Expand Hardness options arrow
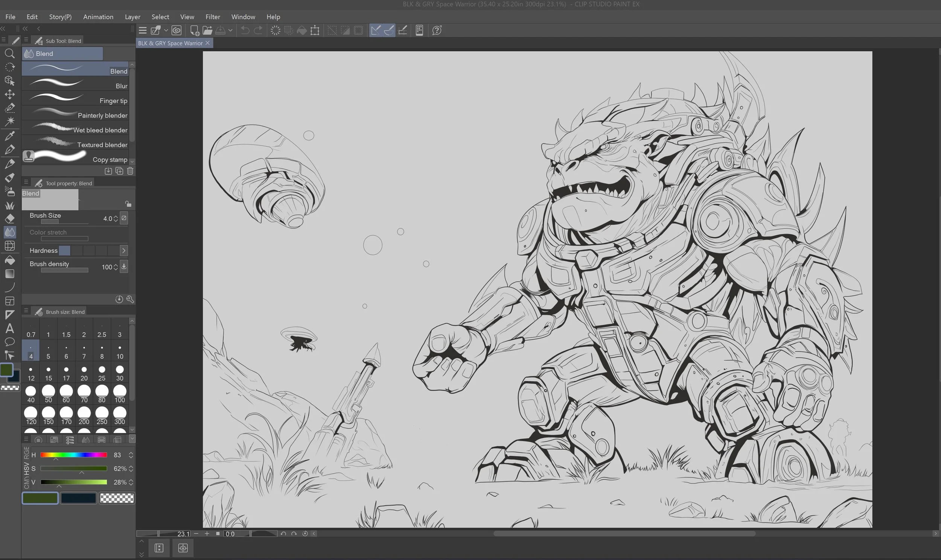The width and height of the screenshot is (941, 560). coord(124,251)
